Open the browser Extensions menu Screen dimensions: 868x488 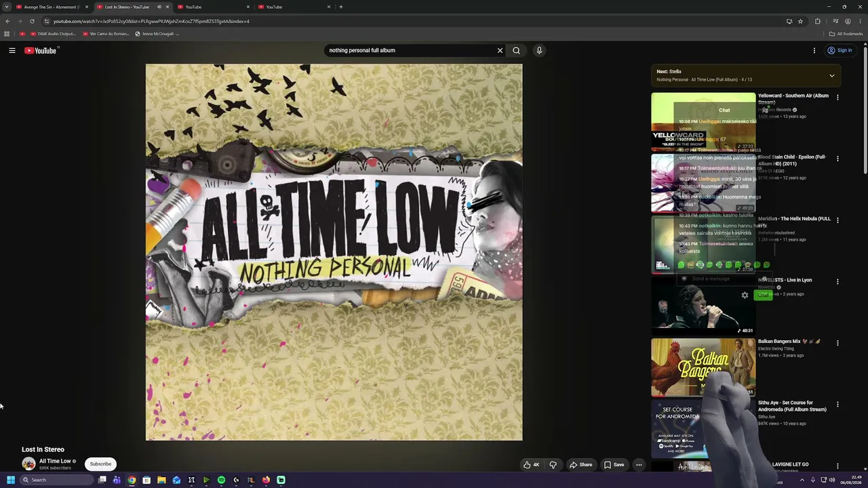click(818, 21)
